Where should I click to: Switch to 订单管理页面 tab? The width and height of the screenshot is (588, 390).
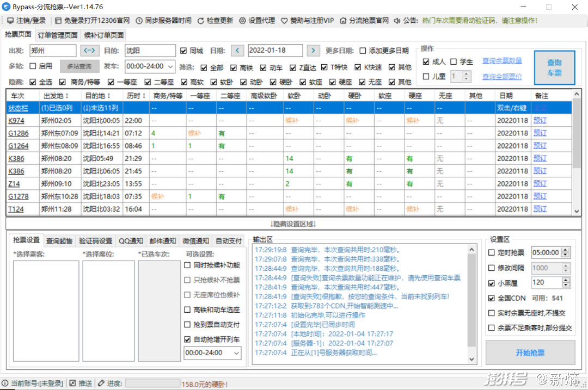tap(58, 35)
